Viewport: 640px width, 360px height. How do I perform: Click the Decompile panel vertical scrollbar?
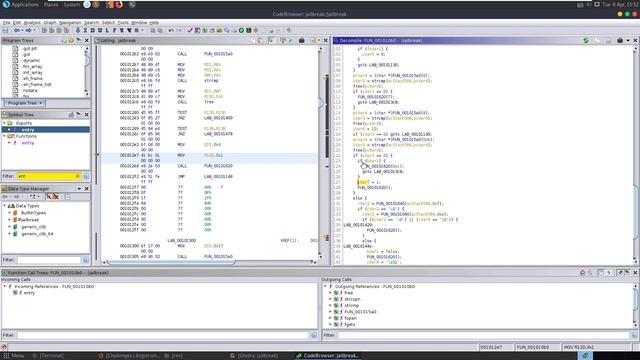[x=636, y=155]
